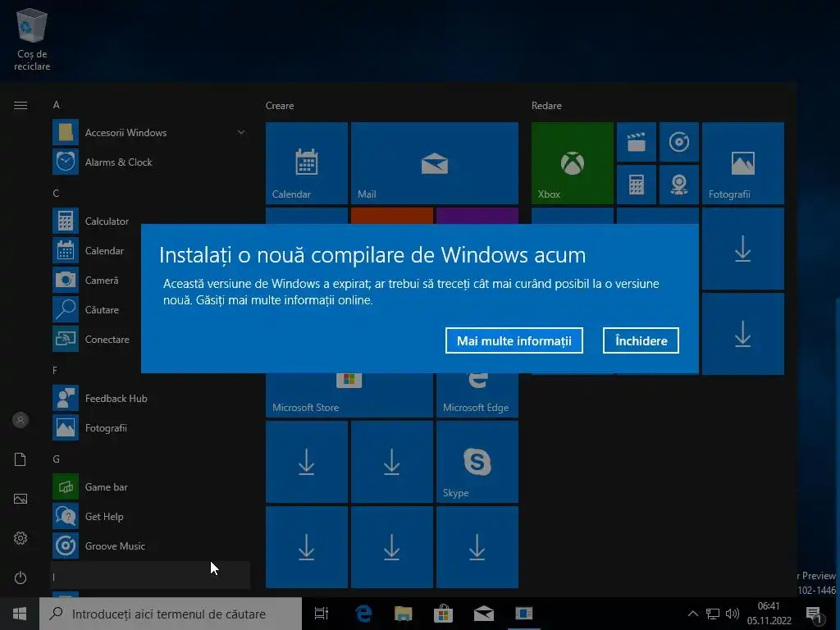The height and width of the screenshot is (630, 840).
Task: Open File Explorer from taskbar
Action: point(404,614)
